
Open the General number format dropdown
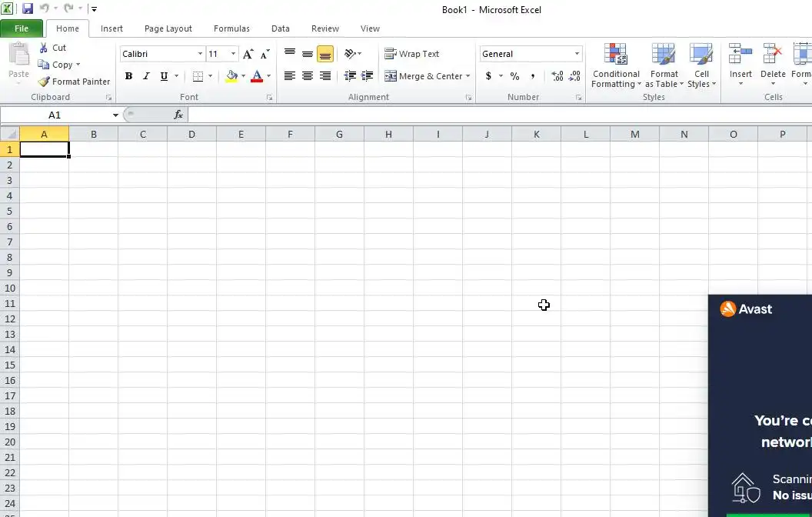577,54
